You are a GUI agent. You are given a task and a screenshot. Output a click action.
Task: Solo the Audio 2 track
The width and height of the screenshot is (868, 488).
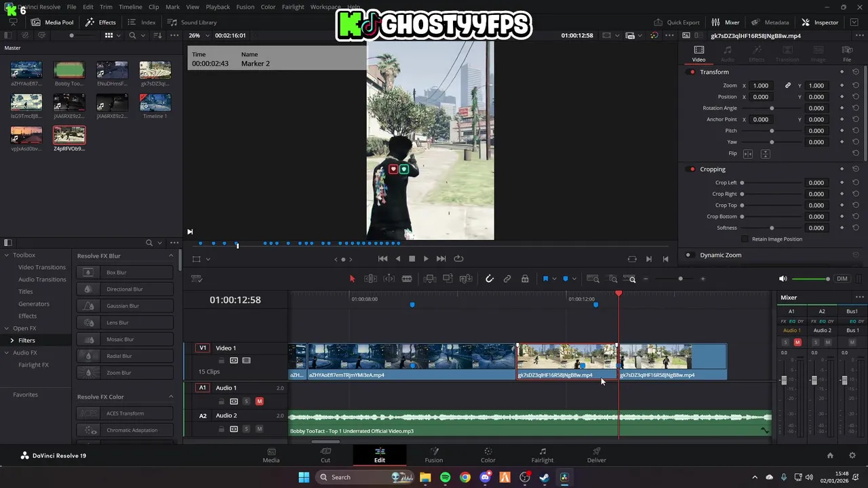tap(246, 429)
